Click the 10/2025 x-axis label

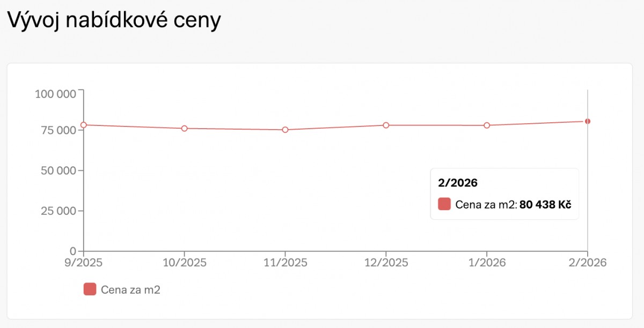point(185,263)
